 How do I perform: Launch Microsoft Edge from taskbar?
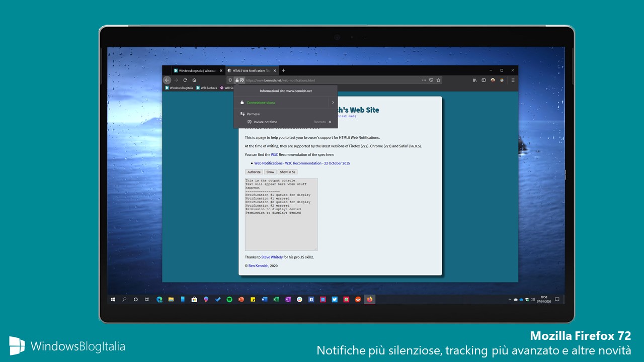159,299
